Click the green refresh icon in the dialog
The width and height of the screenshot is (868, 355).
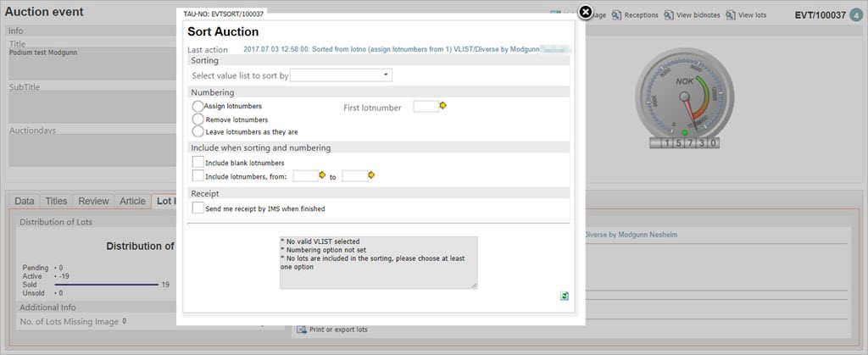565,296
